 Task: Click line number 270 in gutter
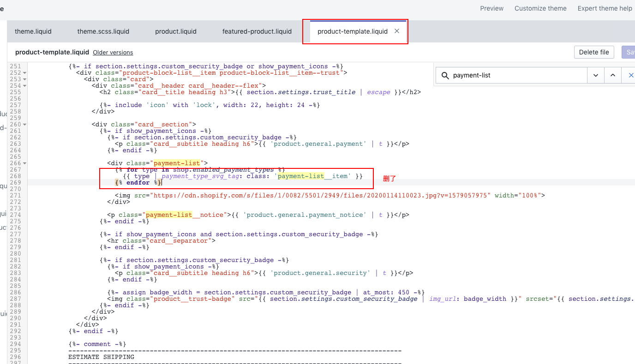15,189
